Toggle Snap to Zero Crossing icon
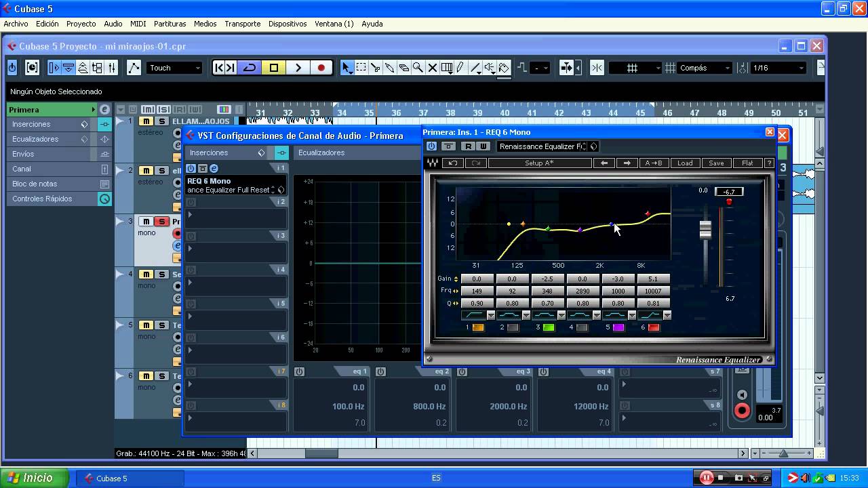This screenshot has width=868, height=488. pyautogui.click(x=597, y=67)
